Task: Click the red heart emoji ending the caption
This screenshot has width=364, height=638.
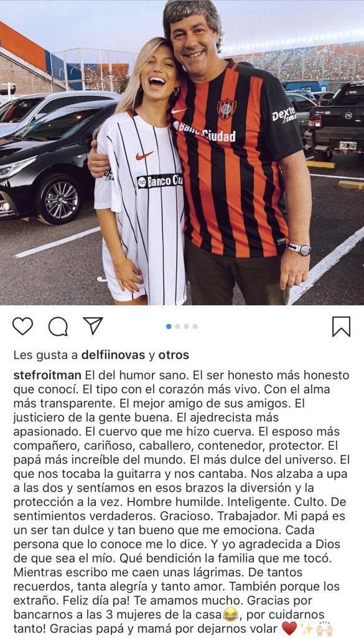Action: tap(289, 629)
